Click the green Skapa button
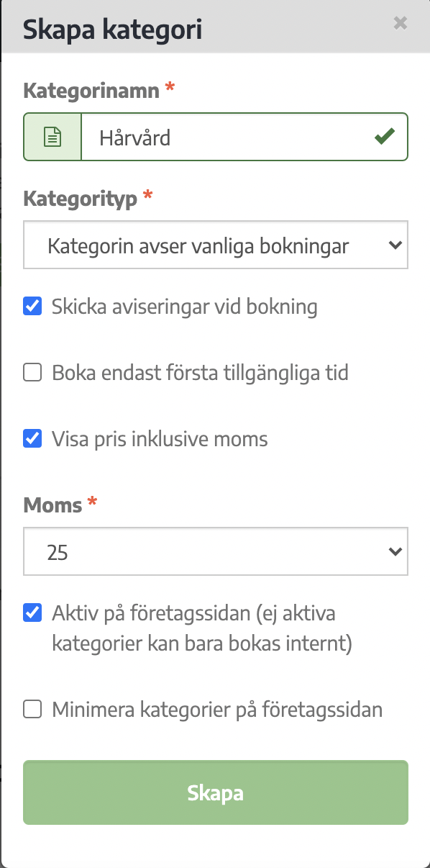This screenshot has width=430, height=868. coord(216,792)
